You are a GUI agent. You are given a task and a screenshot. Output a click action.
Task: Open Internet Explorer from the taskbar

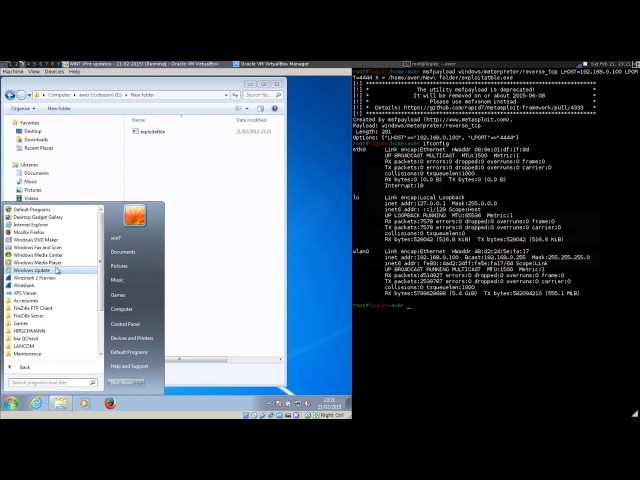(x=36, y=403)
